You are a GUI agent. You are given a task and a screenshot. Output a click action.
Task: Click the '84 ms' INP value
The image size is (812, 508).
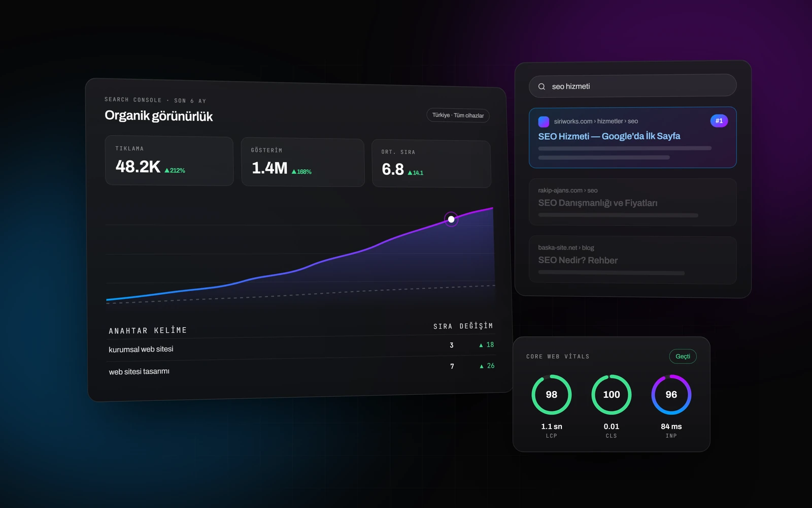click(x=671, y=427)
